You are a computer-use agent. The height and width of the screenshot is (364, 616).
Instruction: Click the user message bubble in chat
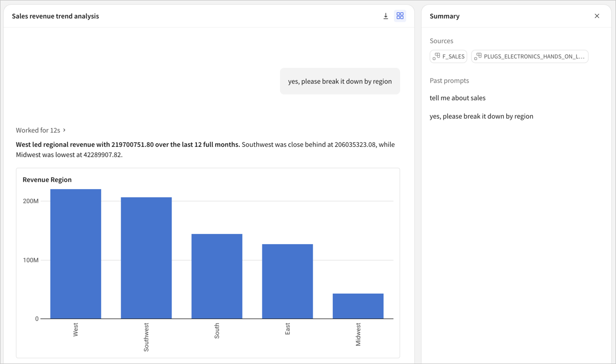(x=340, y=81)
